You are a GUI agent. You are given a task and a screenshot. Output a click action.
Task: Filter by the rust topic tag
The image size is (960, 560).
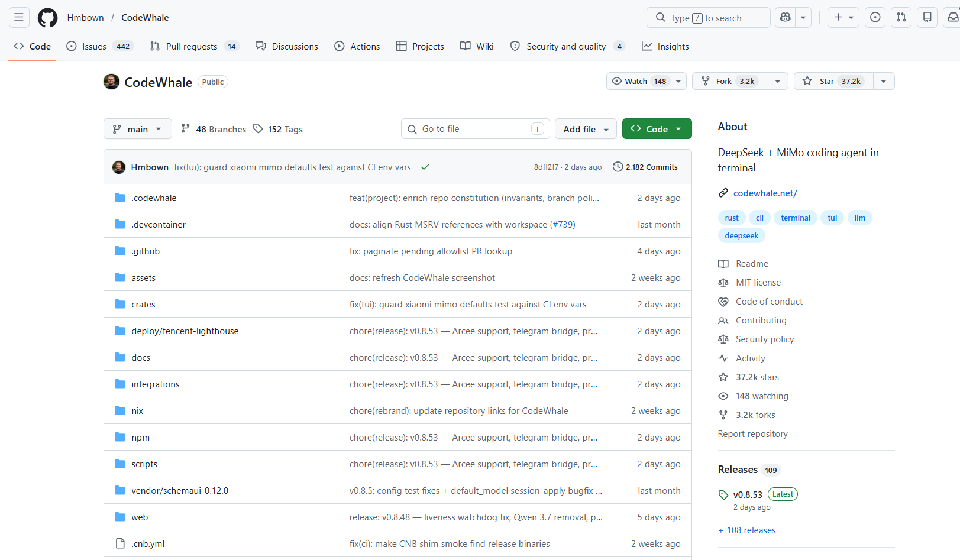coord(732,218)
